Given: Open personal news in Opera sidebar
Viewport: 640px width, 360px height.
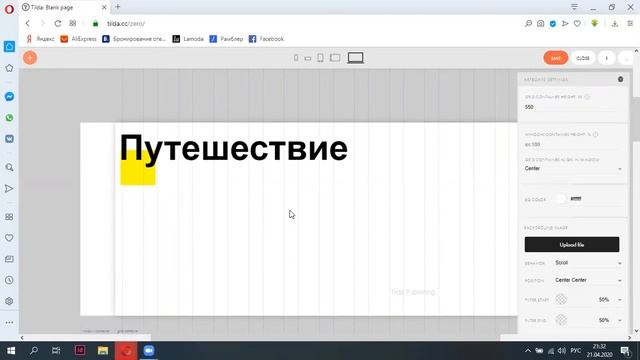Looking at the screenshot, I should pyautogui.click(x=9, y=259).
